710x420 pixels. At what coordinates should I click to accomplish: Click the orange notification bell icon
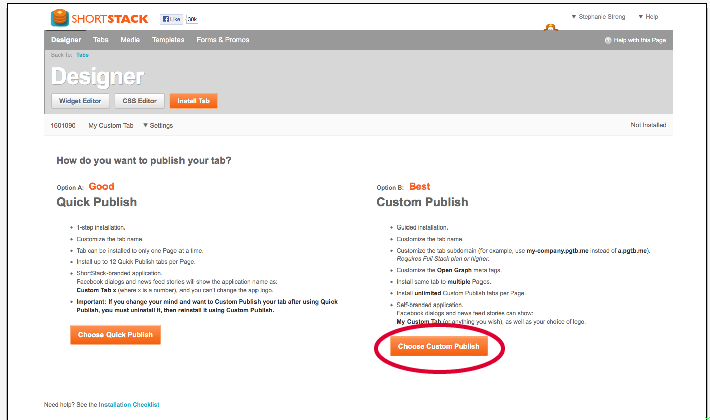[x=551, y=27]
